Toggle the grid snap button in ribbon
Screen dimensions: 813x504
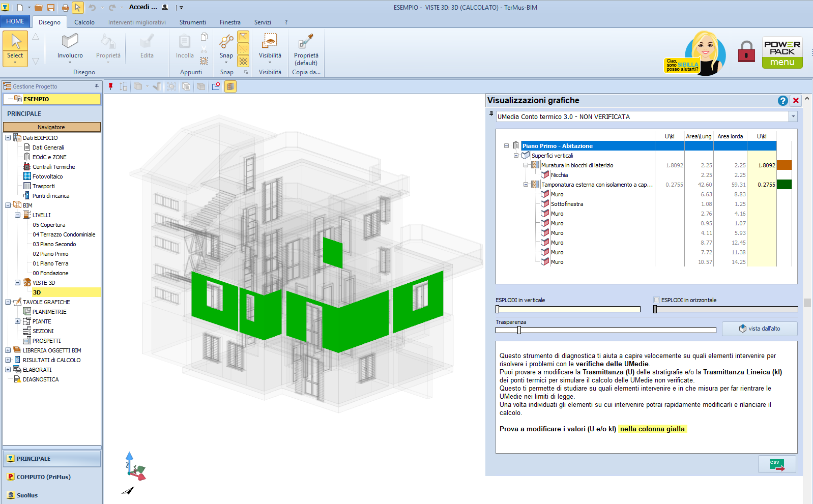243,61
